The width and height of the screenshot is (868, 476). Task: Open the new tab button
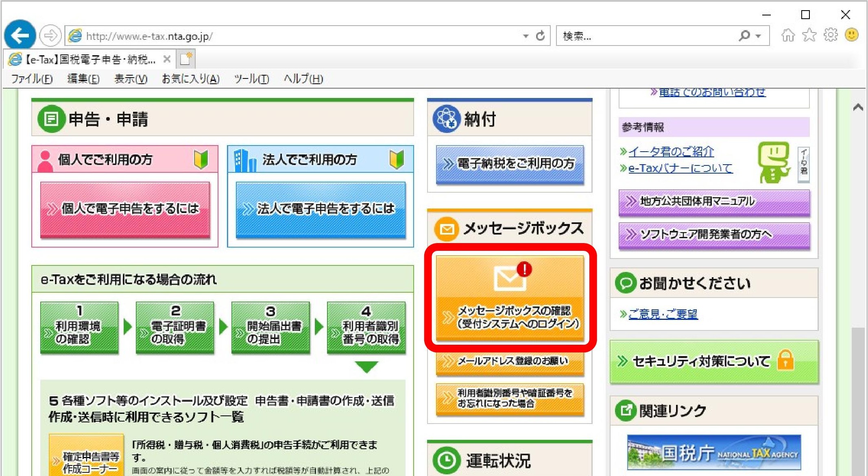point(186,59)
